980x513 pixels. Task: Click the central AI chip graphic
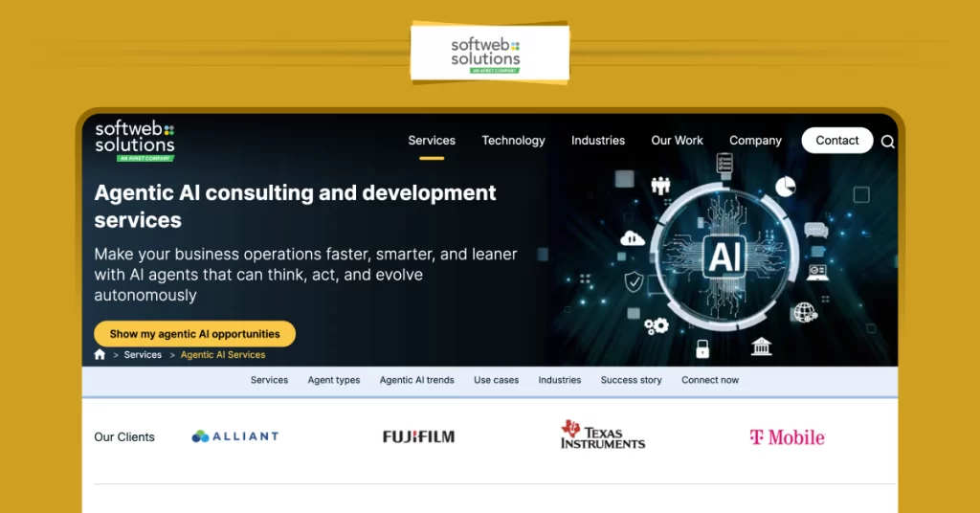point(725,256)
